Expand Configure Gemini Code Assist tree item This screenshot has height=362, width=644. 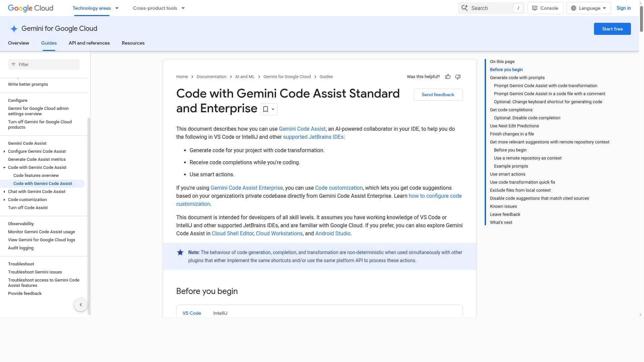4,152
